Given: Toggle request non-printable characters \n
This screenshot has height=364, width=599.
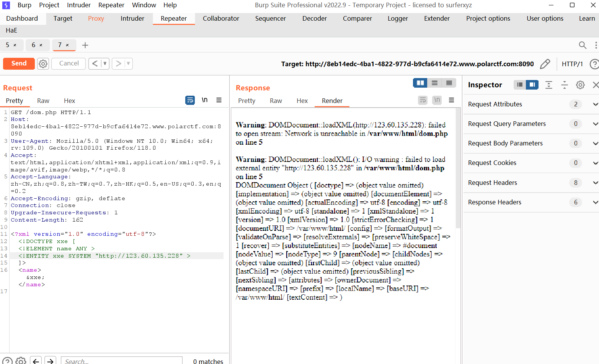Looking at the screenshot, I should pyautogui.click(x=205, y=100).
